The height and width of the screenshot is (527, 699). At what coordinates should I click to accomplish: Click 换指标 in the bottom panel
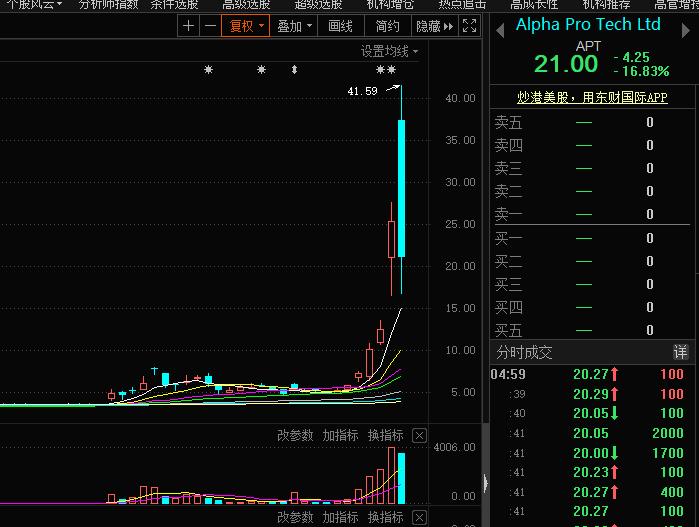click(385, 517)
